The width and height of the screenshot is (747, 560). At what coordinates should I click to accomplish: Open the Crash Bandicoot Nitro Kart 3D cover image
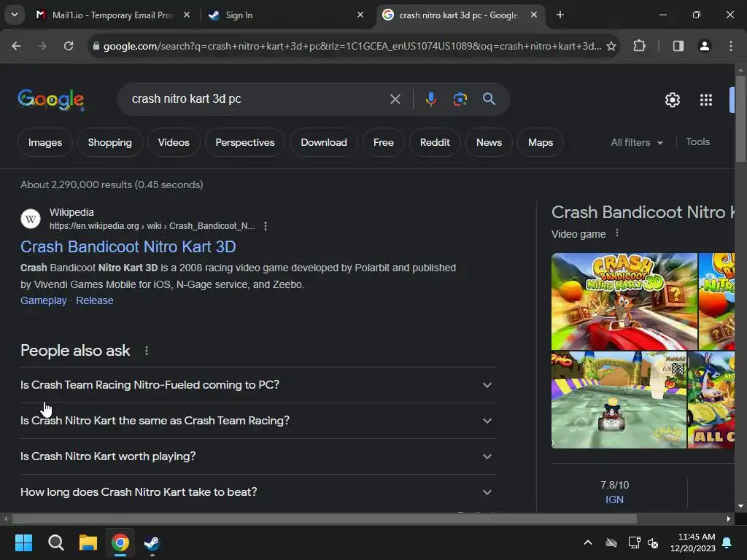624,301
